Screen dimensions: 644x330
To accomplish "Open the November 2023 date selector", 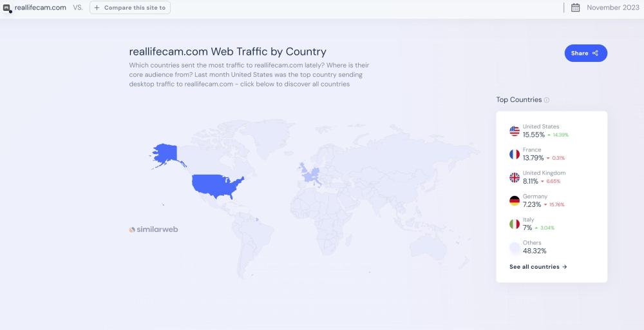I will coord(612,8).
